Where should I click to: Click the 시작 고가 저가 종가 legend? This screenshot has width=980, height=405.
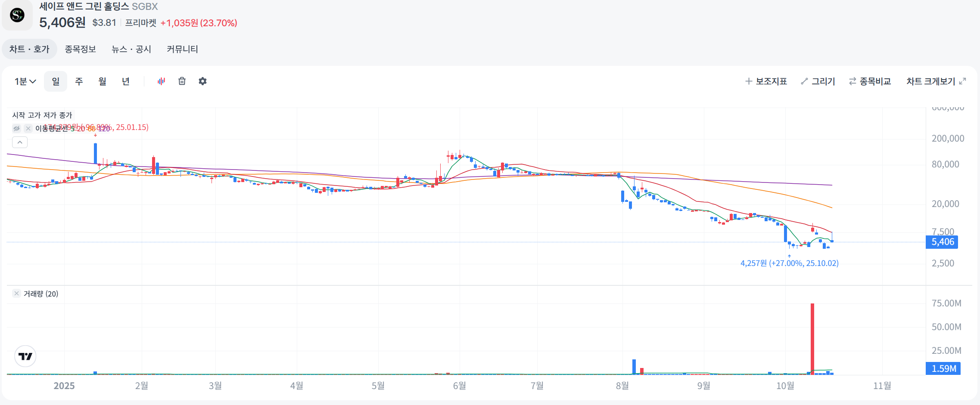click(42, 115)
